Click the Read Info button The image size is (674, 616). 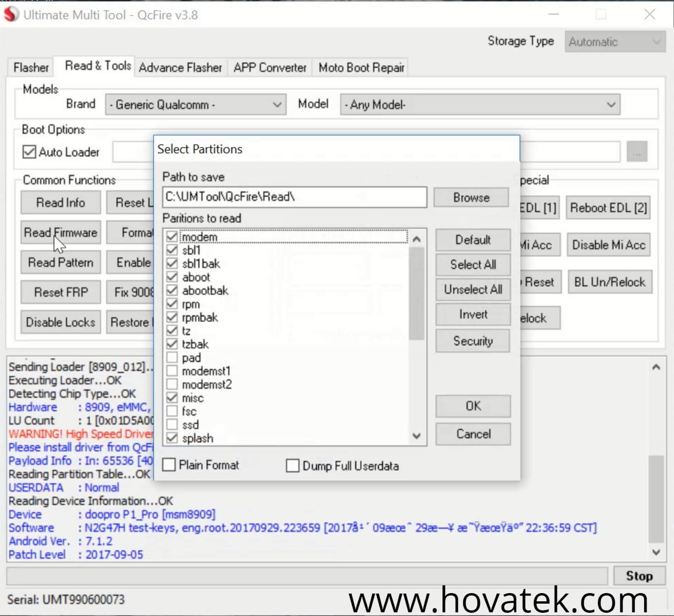click(x=60, y=203)
